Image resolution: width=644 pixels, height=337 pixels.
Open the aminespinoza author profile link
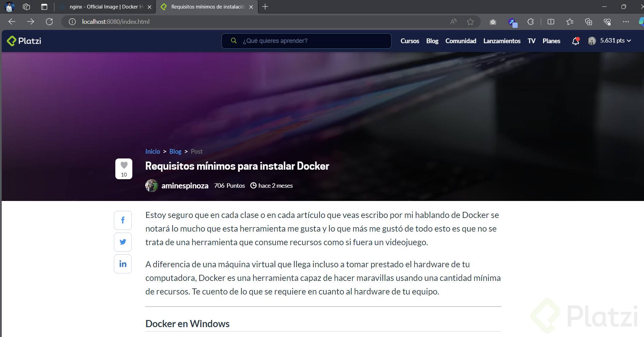(185, 186)
